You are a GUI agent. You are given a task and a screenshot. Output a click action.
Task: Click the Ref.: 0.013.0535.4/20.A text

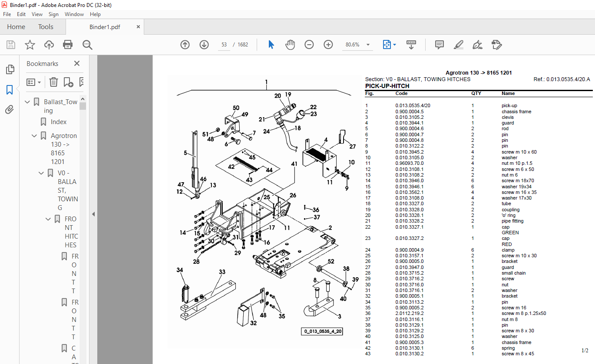pos(562,79)
